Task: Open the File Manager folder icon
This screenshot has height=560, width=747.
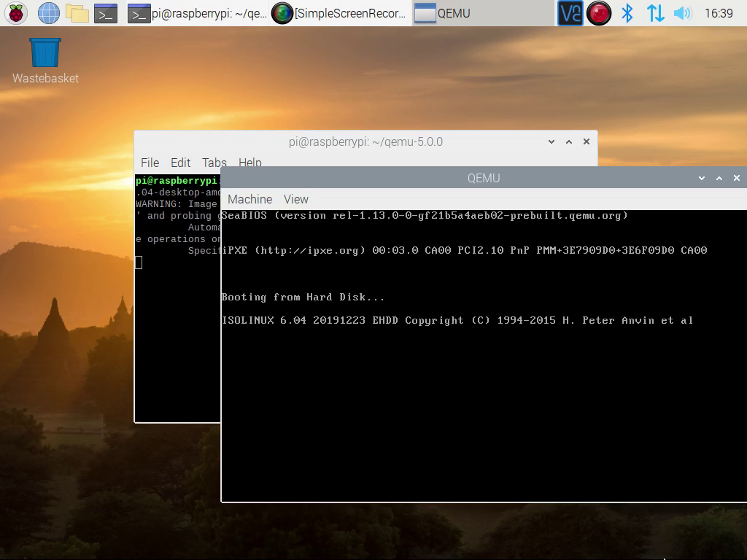Action: click(x=77, y=13)
